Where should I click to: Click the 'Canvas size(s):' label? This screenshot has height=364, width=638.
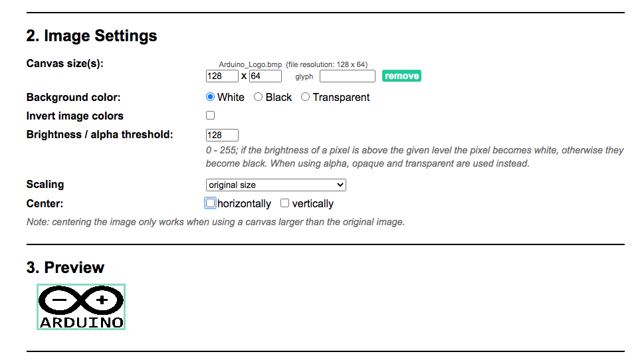pyautogui.click(x=65, y=64)
